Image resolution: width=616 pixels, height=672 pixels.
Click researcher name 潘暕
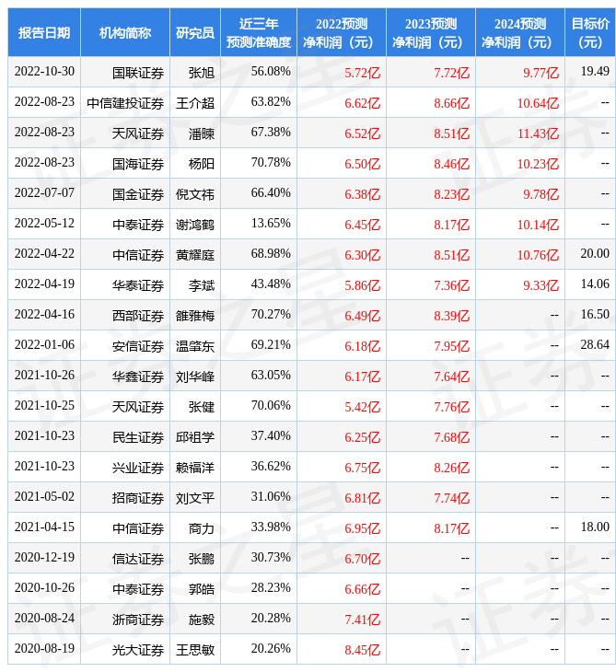click(202, 133)
